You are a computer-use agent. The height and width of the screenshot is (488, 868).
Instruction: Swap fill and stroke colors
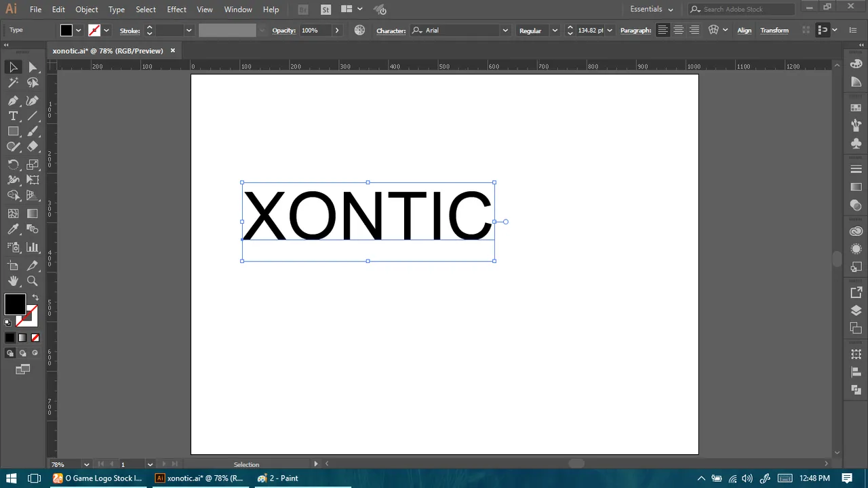coord(35,298)
